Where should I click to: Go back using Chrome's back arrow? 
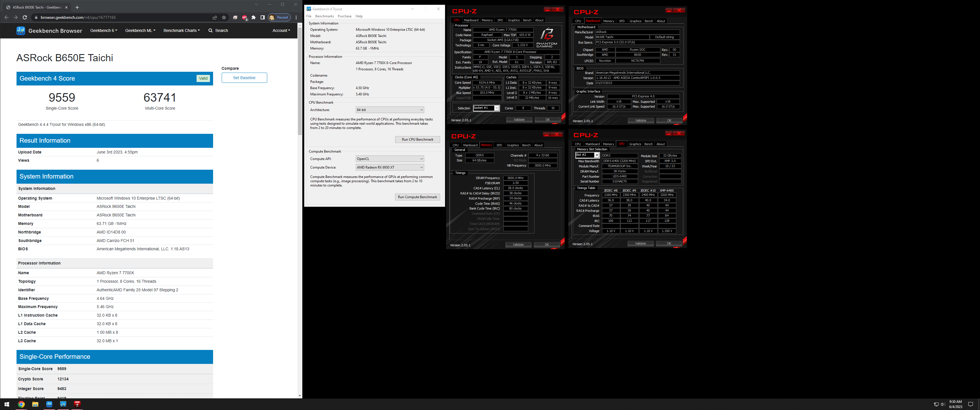7,17
